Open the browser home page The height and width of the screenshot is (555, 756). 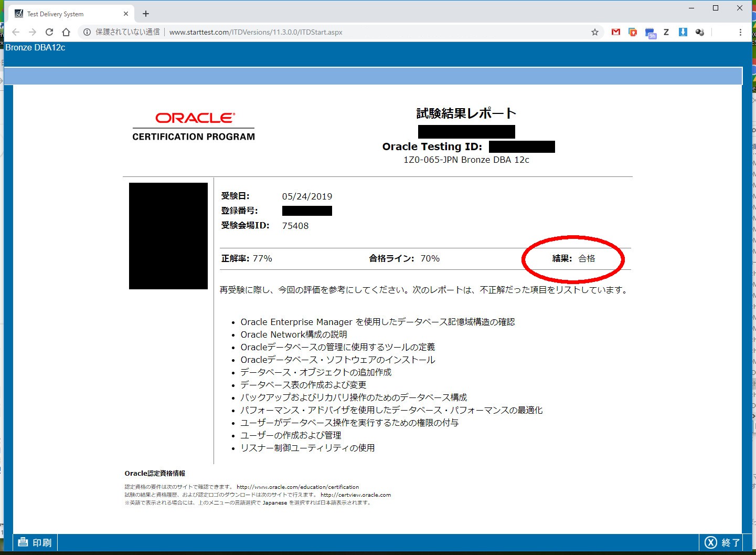(x=66, y=32)
